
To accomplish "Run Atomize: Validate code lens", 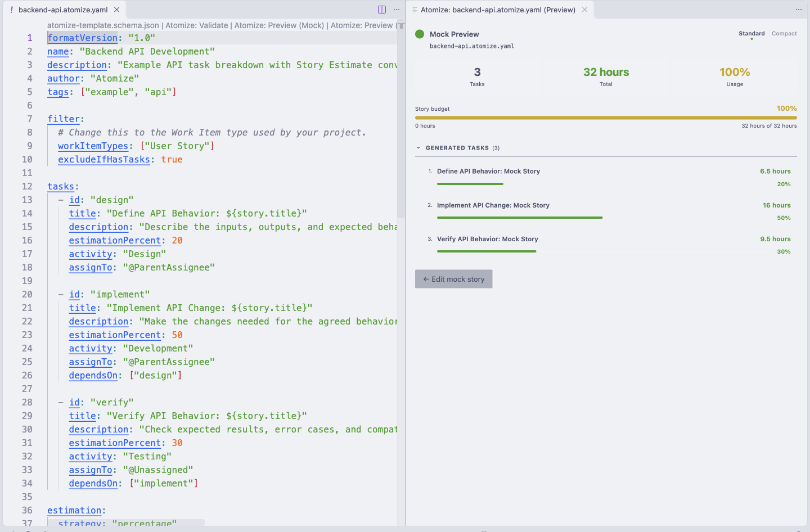I will point(197,25).
